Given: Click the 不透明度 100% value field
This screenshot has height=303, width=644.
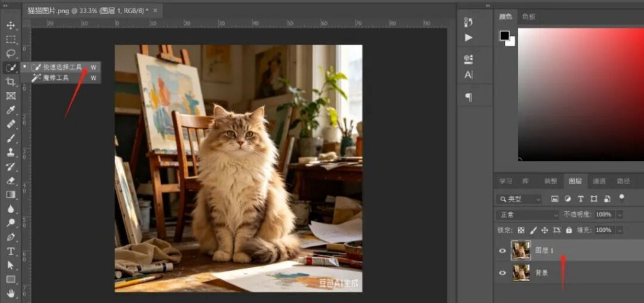Looking at the screenshot, I should (x=604, y=215).
